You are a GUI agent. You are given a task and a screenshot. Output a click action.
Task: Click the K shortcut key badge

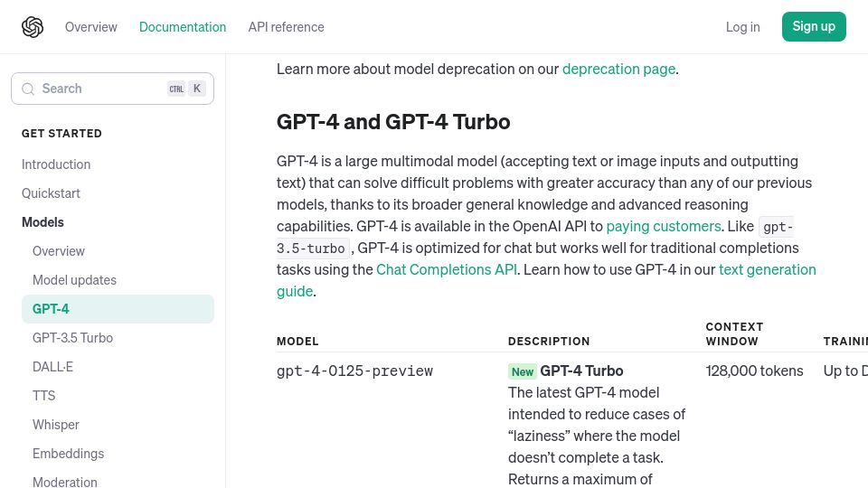click(197, 89)
